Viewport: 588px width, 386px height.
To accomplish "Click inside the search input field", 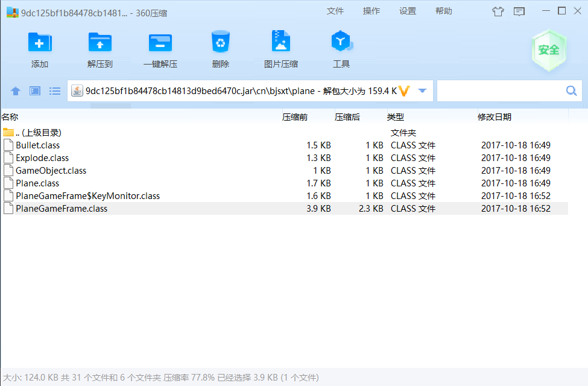I will (x=501, y=91).
